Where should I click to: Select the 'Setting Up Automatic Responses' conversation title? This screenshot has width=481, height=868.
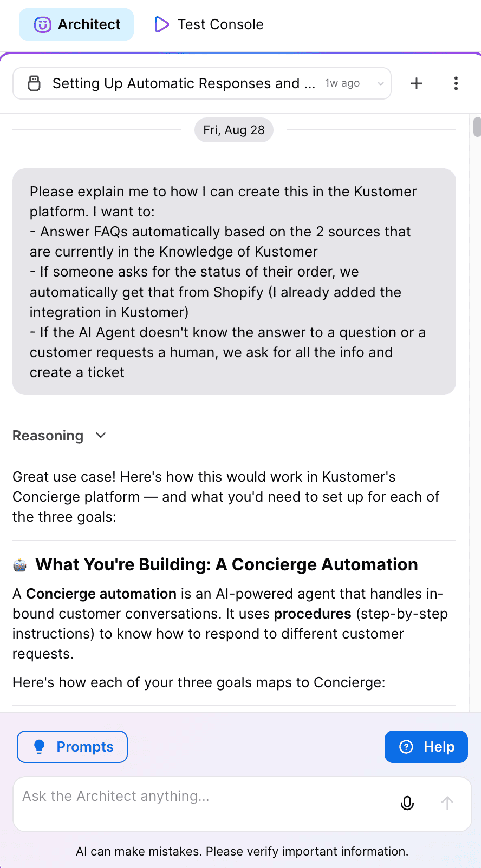pyautogui.click(x=184, y=83)
